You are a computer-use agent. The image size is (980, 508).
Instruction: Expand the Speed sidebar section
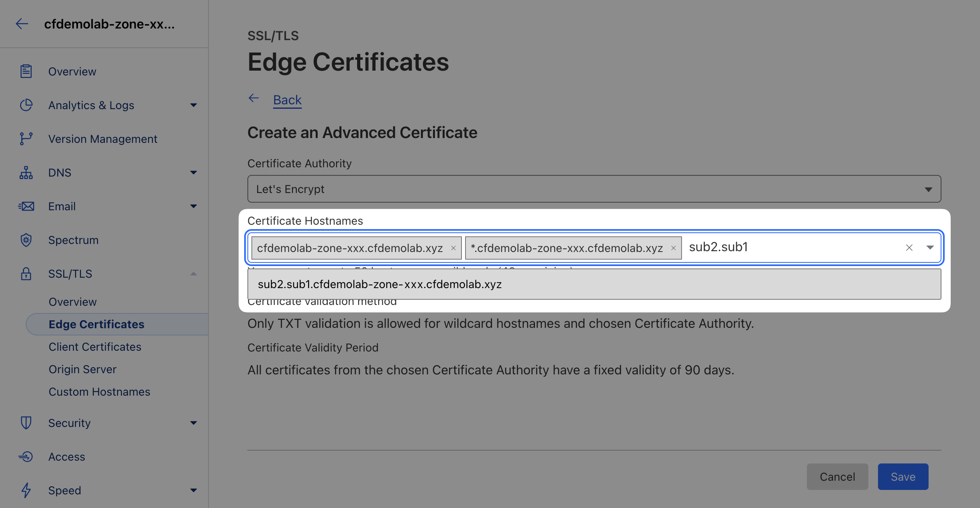pos(194,490)
